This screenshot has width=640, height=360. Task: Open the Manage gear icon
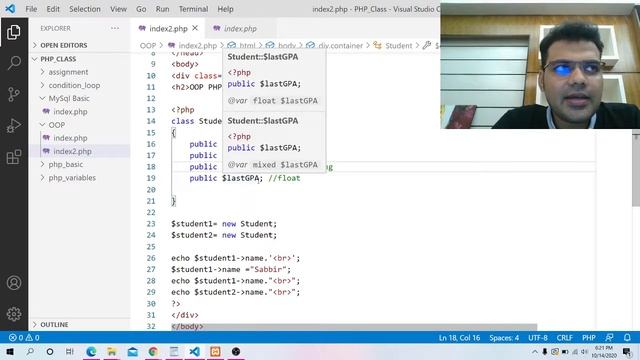tap(14, 313)
